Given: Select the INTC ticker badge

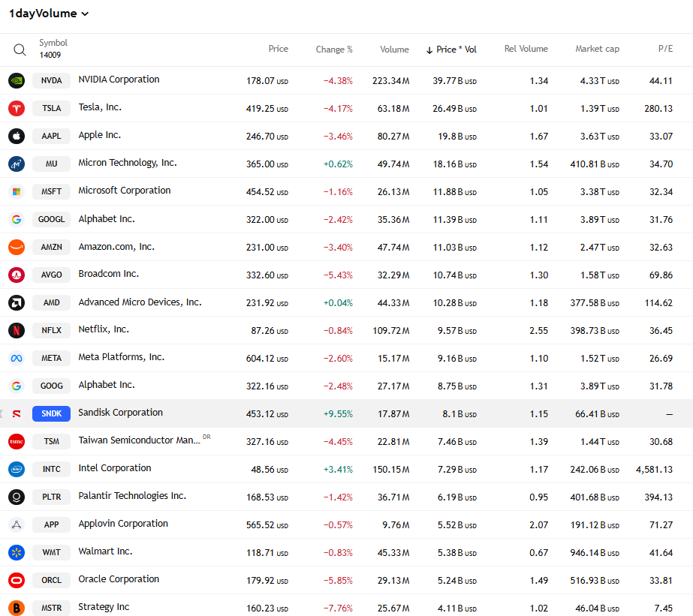Looking at the screenshot, I should [x=51, y=469].
